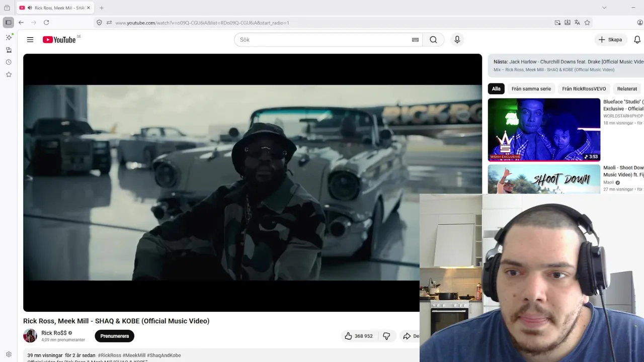Expand the Nästa Jack Harlow mix panel
This screenshot has width=644, height=362.
click(x=566, y=65)
